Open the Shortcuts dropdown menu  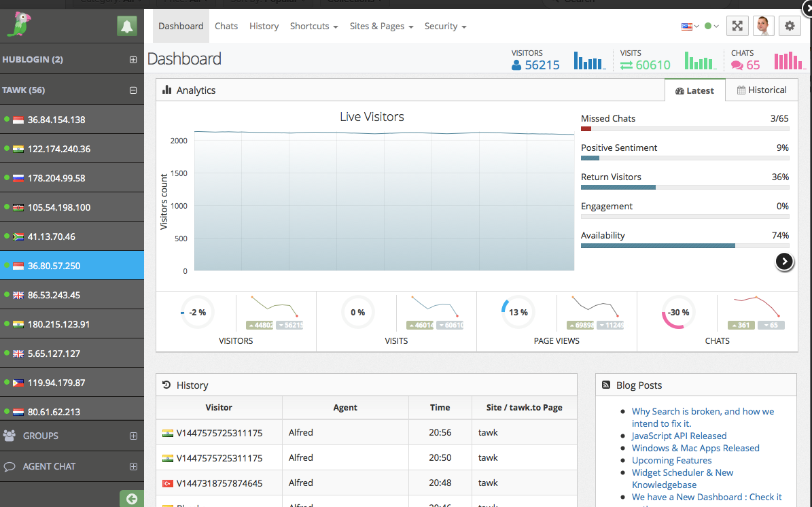click(314, 26)
